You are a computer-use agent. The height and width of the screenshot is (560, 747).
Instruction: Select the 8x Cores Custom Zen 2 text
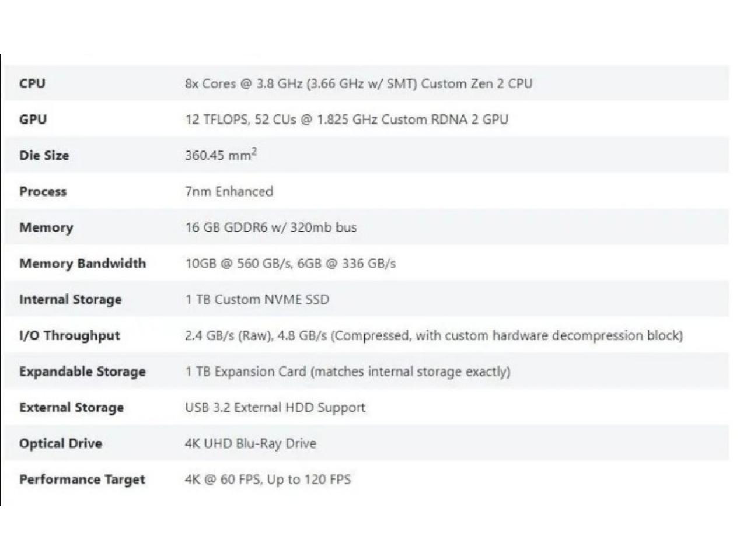[358, 83]
